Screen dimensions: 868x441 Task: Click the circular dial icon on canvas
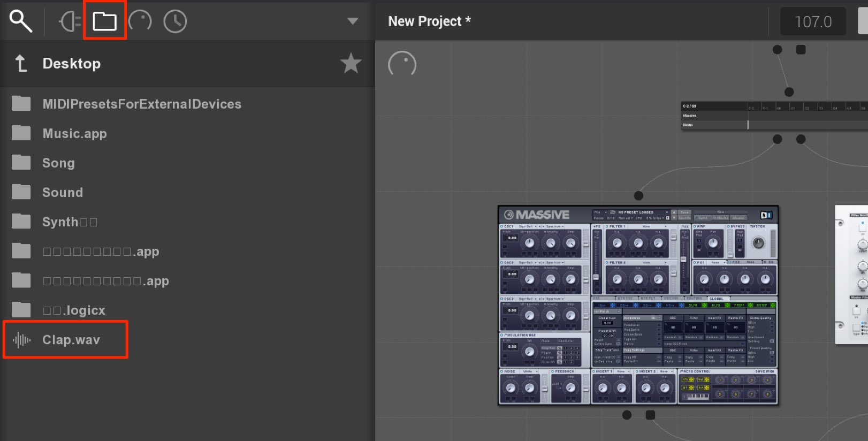tap(402, 64)
